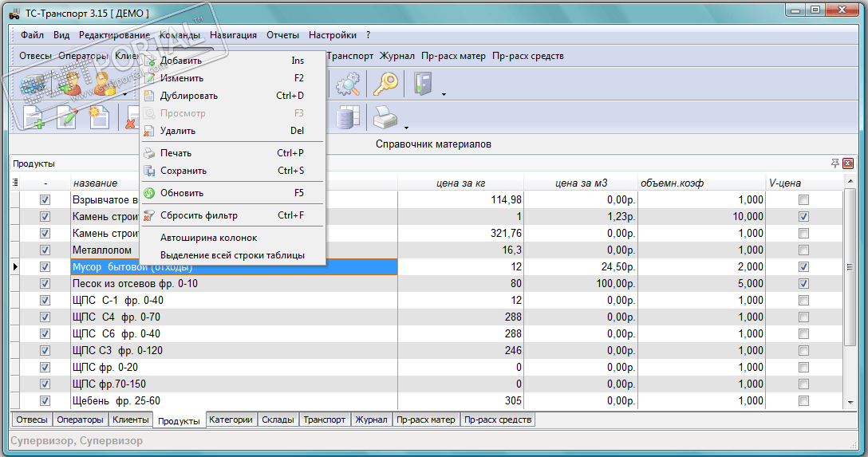Toggle V-цена checkbox for Песок из отсевов row
Screen dimensions: 868x457
tap(804, 283)
